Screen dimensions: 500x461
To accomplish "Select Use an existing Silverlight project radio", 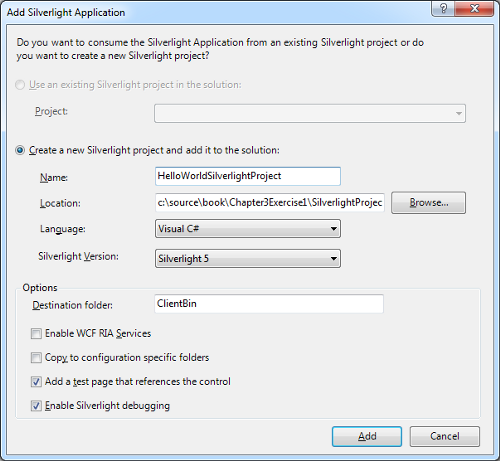I will pyautogui.click(x=20, y=85).
